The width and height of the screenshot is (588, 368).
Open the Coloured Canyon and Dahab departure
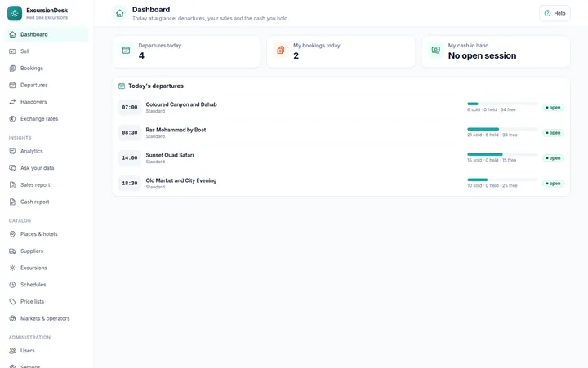(341, 108)
